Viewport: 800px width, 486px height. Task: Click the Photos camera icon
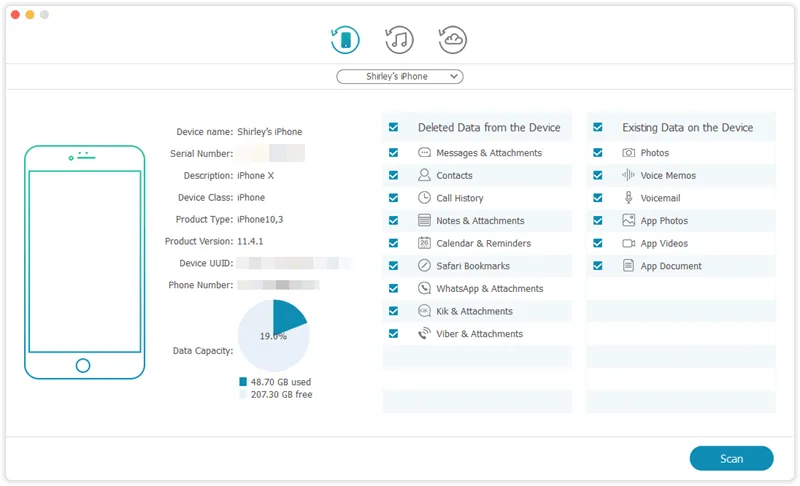[629, 153]
